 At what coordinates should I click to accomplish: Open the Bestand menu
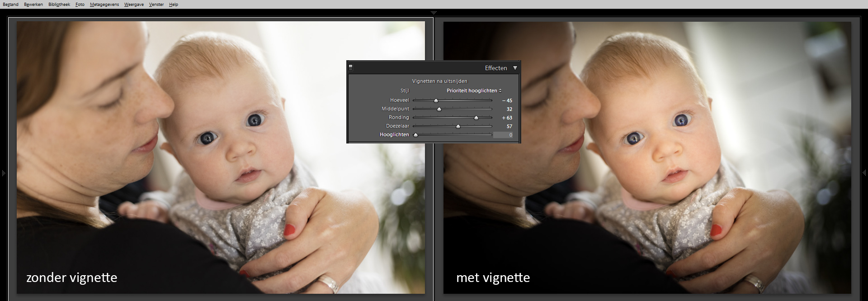point(10,5)
